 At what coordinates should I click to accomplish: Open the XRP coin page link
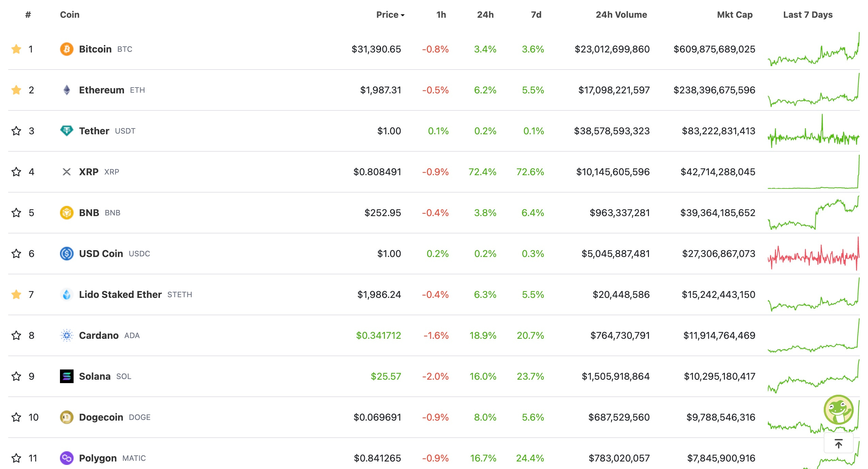point(89,172)
